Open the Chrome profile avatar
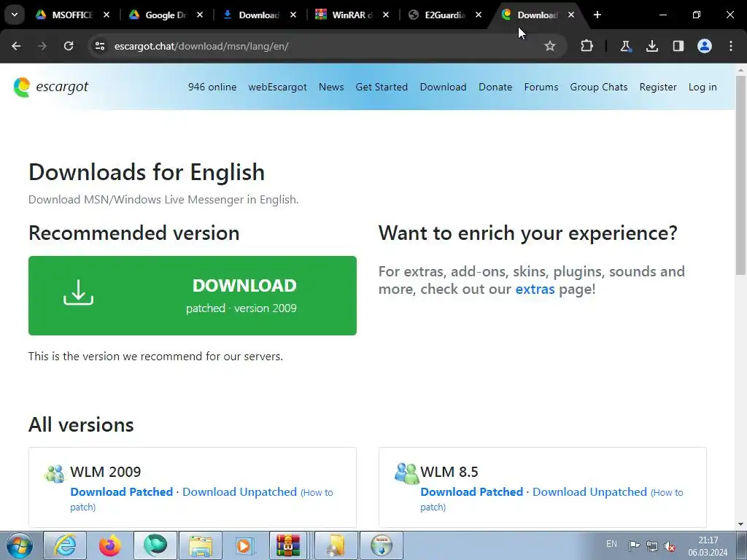The image size is (747, 560). click(x=705, y=46)
